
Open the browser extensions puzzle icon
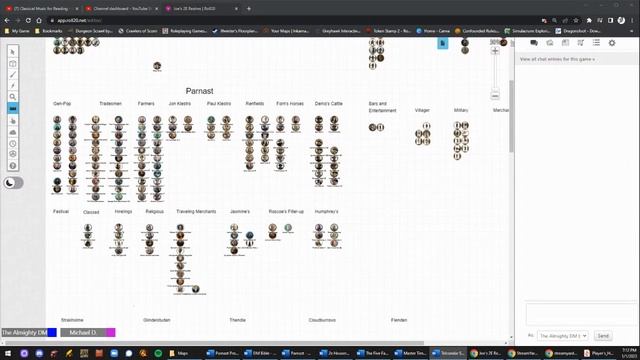coord(589,20)
